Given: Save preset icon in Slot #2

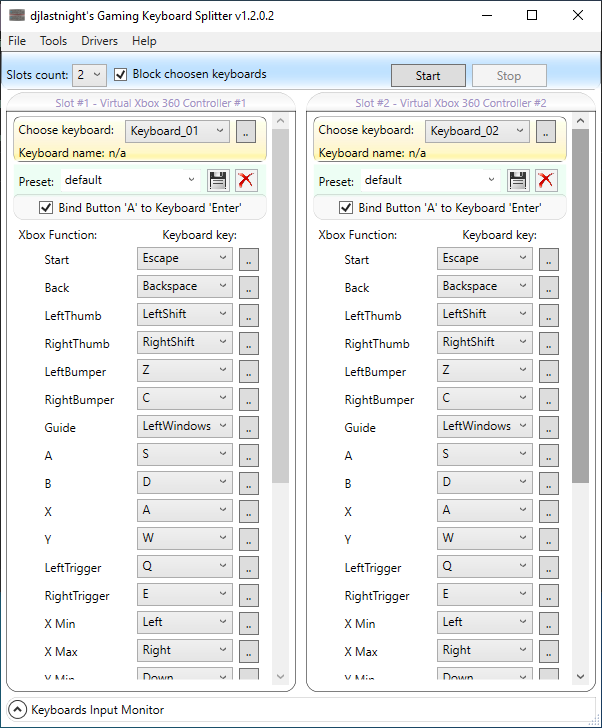Looking at the screenshot, I should point(518,180).
